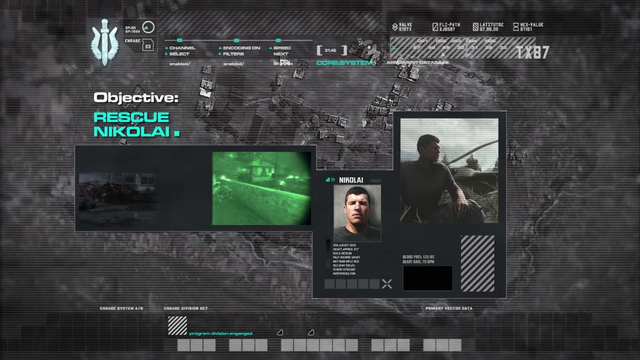
Task: Click the LATITUDE readout icon
Action: click(x=476, y=27)
